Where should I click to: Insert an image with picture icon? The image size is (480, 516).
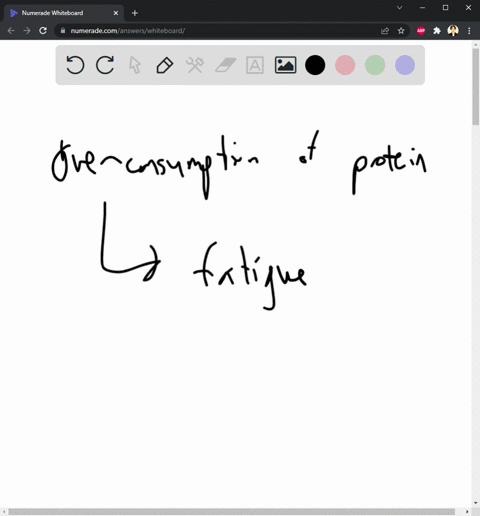[285, 65]
